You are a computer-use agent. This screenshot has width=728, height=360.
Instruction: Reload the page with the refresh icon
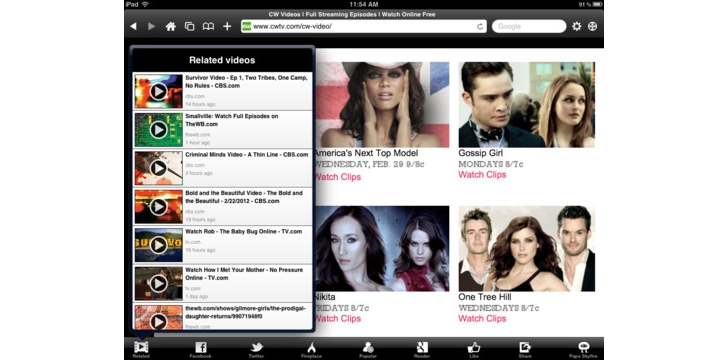point(480,26)
